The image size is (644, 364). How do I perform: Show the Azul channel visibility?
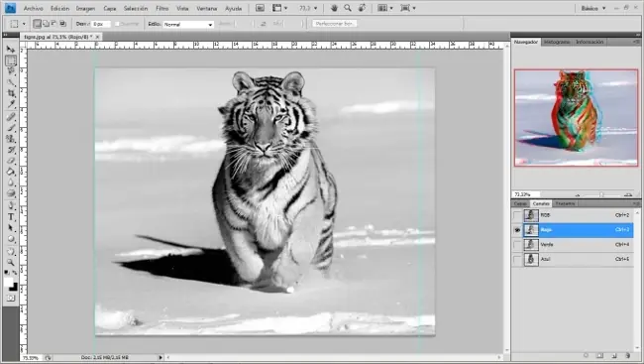point(517,260)
